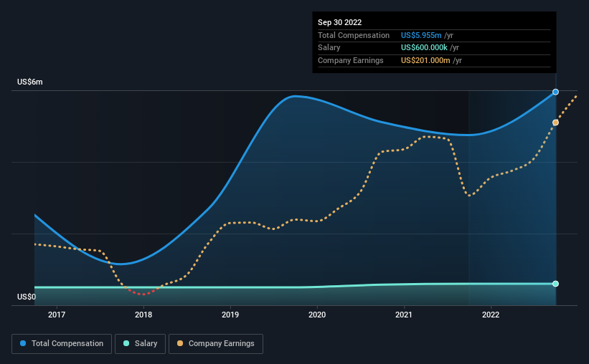Image resolution: width=589 pixels, height=364 pixels.
Task: Click the US$600.000k salary value
Action: pos(424,48)
